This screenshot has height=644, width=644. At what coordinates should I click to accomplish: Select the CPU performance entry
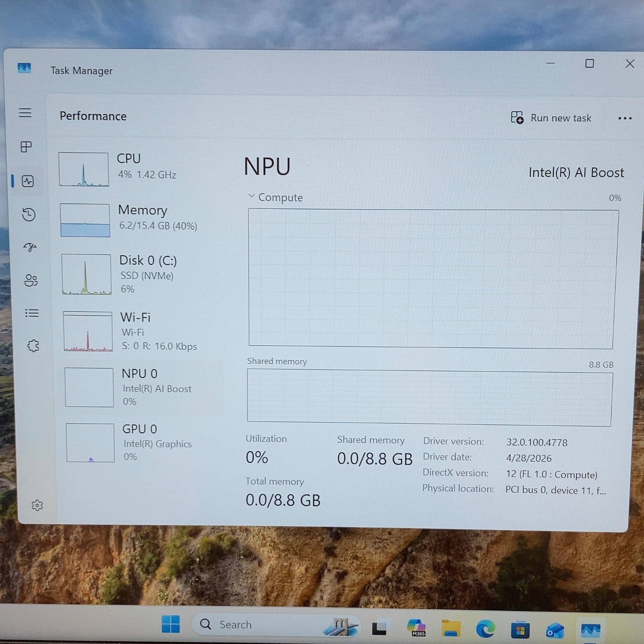(140, 169)
